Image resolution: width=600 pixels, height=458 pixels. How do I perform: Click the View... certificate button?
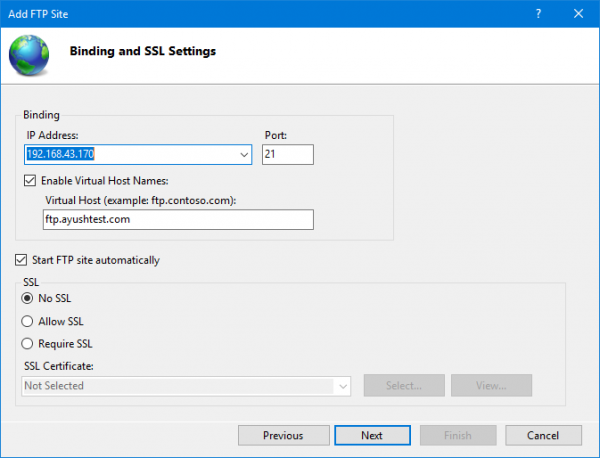click(x=491, y=386)
